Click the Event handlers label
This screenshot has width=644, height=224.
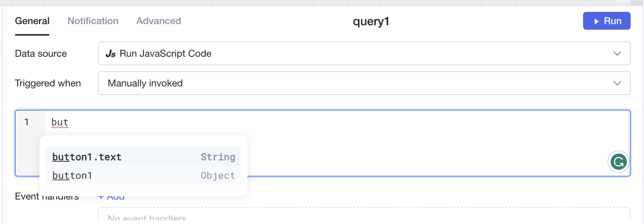click(27, 196)
